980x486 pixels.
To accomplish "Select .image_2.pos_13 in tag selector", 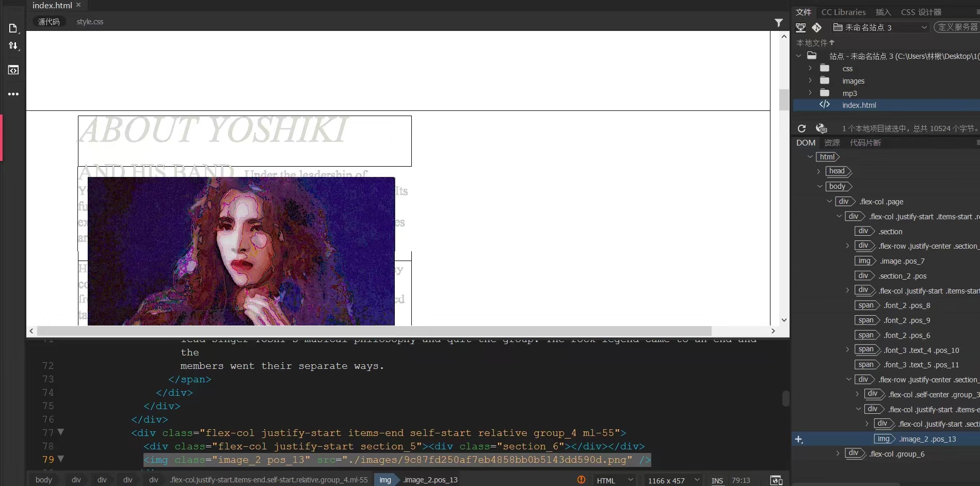I will (430, 480).
